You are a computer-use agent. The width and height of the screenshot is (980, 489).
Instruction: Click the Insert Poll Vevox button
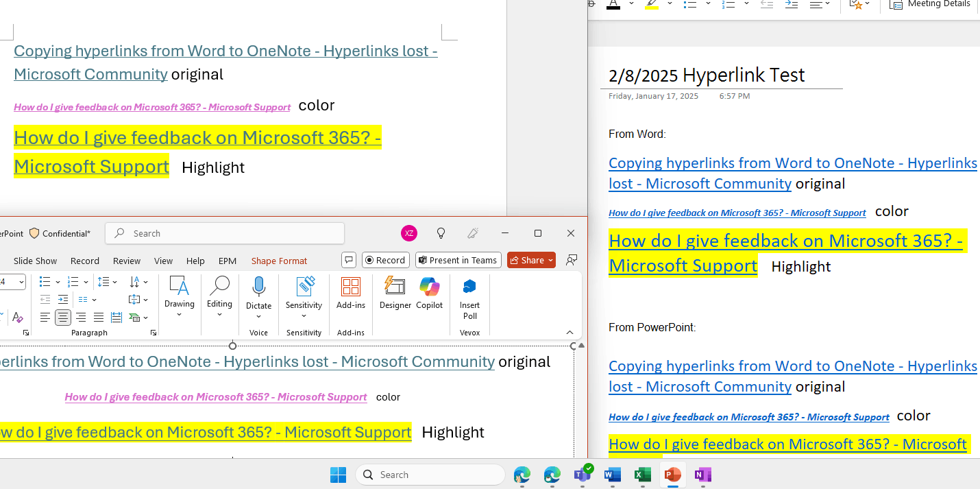coord(470,298)
